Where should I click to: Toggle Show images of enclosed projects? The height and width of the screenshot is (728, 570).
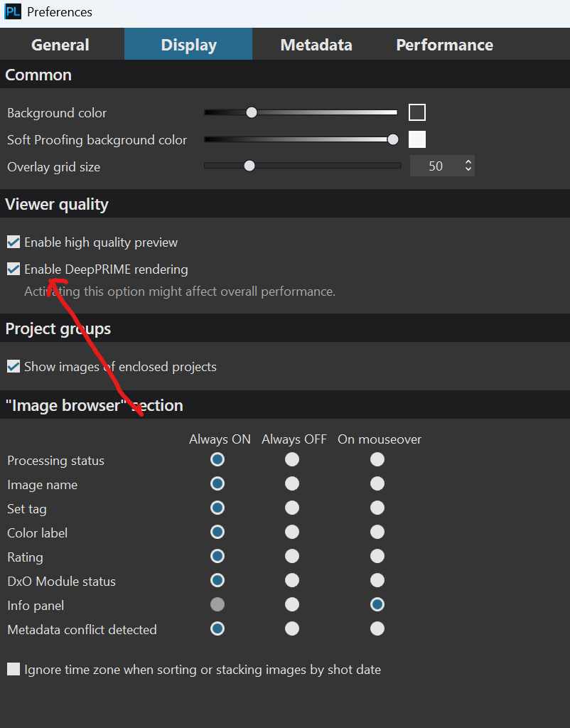pyautogui.click(x=14, y=367)
